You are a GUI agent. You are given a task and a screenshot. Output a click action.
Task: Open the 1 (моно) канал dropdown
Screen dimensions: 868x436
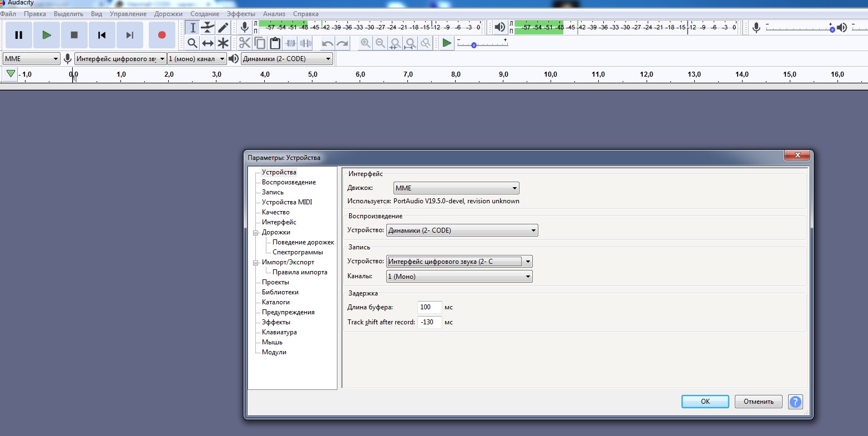coord(196,59)
